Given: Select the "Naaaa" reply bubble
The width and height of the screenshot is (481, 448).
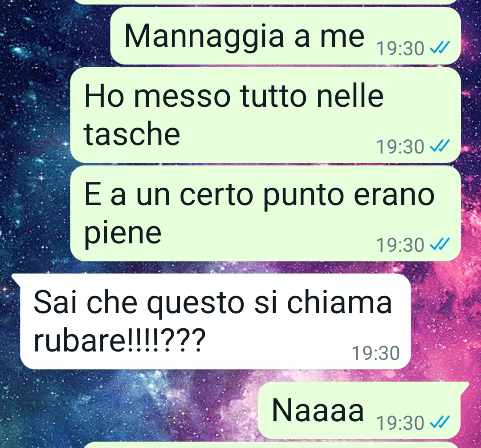Looking at the screenshot, I should click(x=359, y=410).
